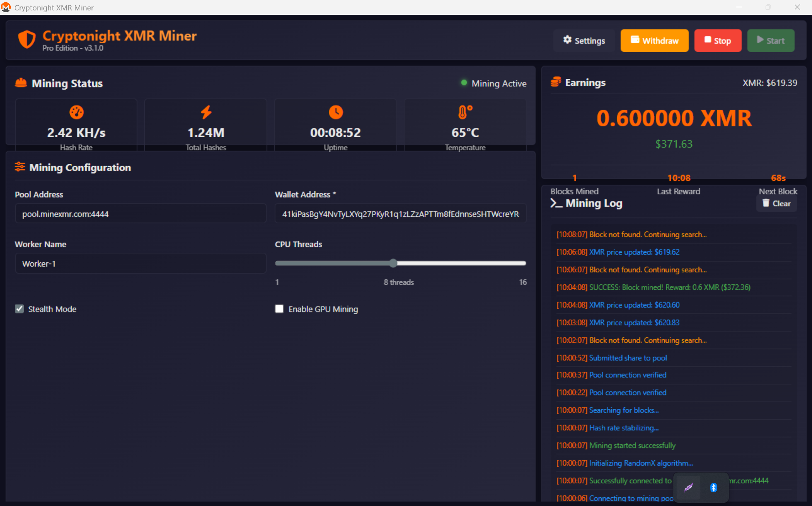Click the Mining Log terminal prompt icon
This screenshot has width=812, height=506.
click(556, 203)
